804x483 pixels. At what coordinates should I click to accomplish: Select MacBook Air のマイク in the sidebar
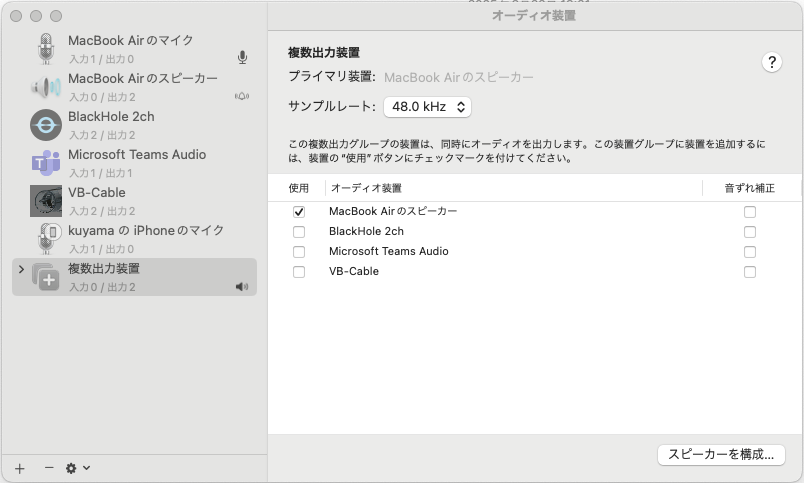pyautogui.click(x=131, y=41)
